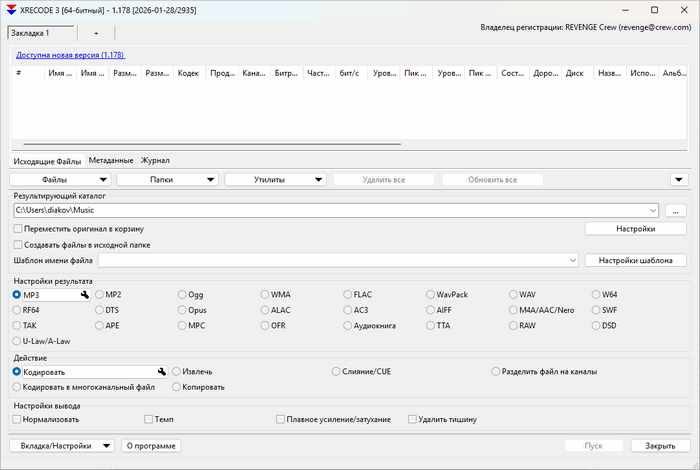
Task: Enable Удалить тишину option
Action: click(411, 419)
